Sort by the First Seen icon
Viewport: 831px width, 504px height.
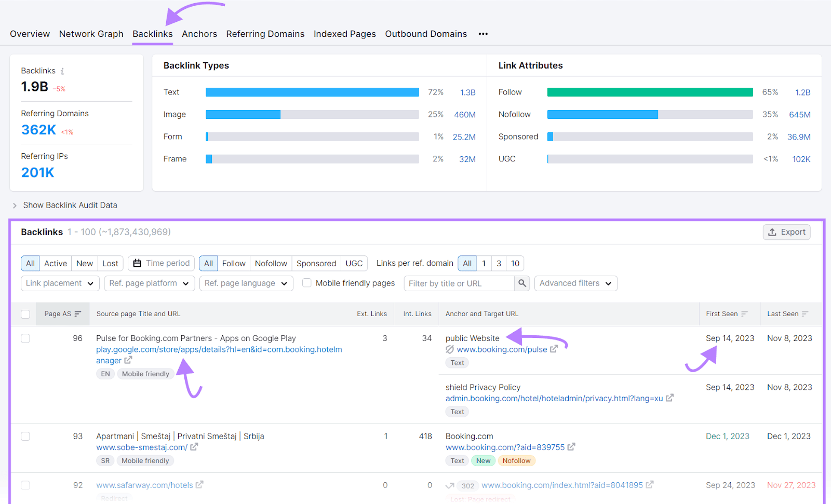(744, 314)
